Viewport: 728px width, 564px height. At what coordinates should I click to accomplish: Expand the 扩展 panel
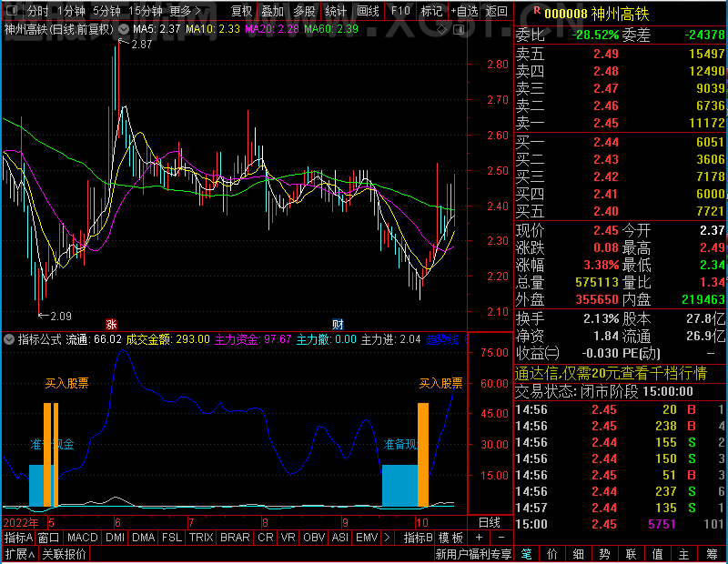20,554
